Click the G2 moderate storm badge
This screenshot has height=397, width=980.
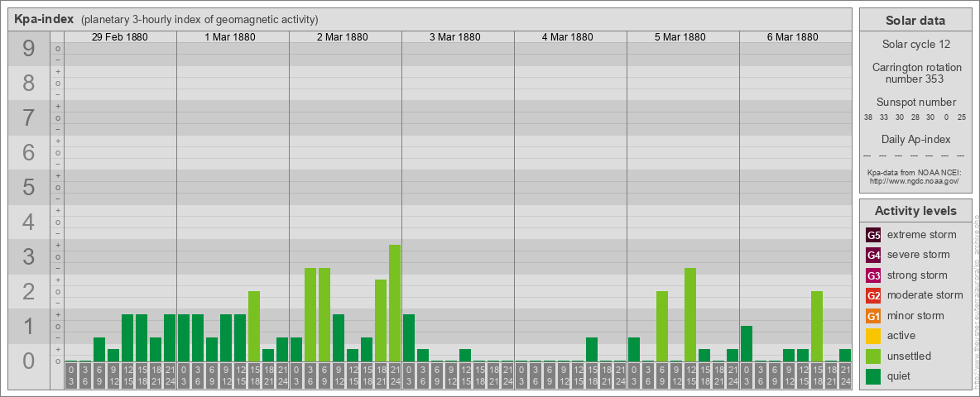click(873, 296)
